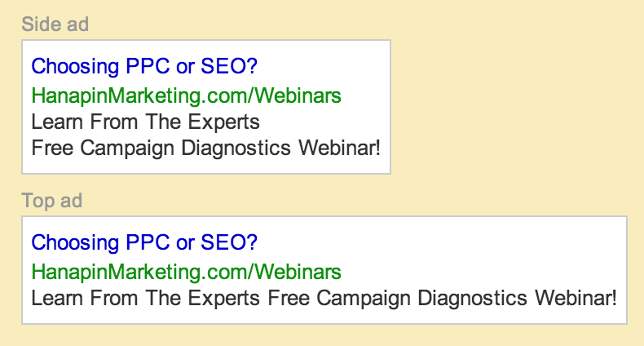Click 'Free Campaign Diagnostics Webinar!' line in side ad
The width and height of the screenshot is (644, 346).
point(205,149)
